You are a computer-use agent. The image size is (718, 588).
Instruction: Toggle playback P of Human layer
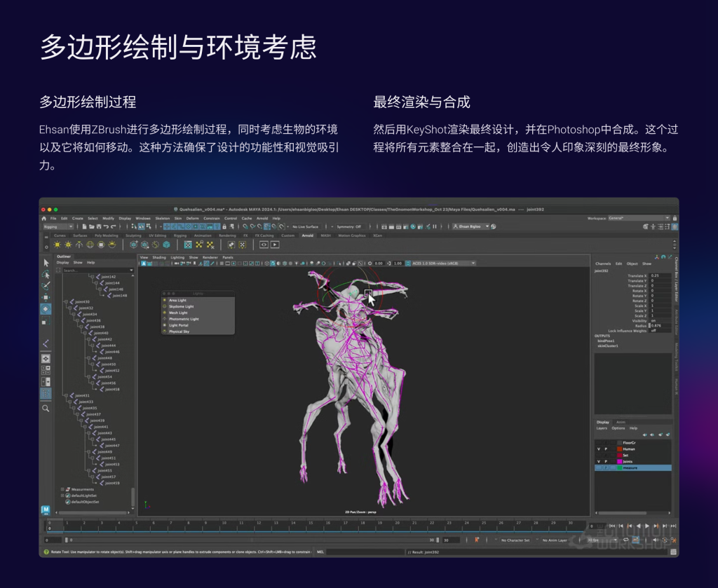606,449
